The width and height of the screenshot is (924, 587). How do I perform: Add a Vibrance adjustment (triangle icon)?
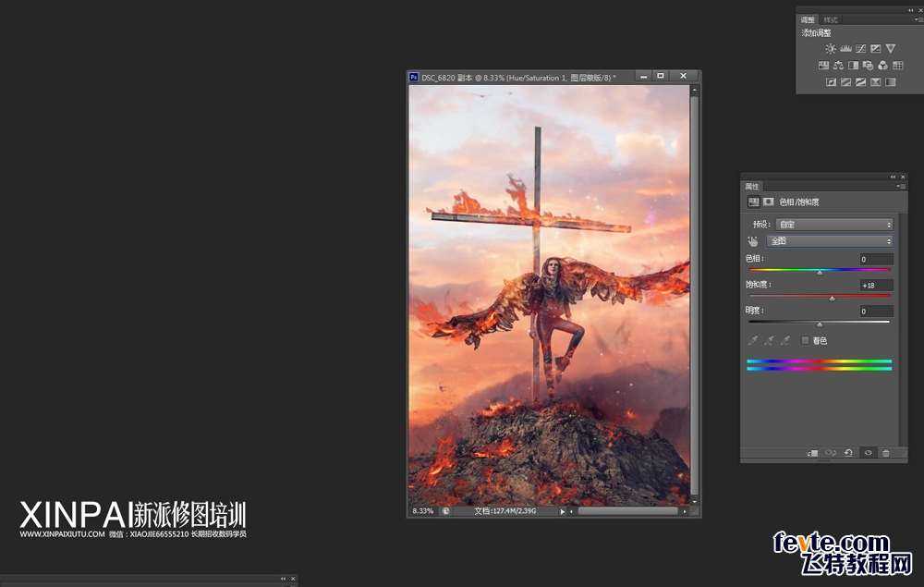[891, 49]
